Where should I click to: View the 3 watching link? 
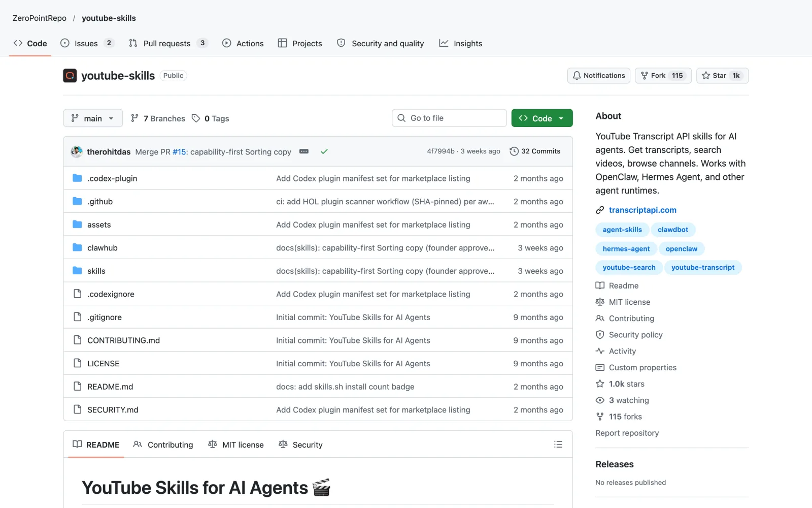(623, 400)
